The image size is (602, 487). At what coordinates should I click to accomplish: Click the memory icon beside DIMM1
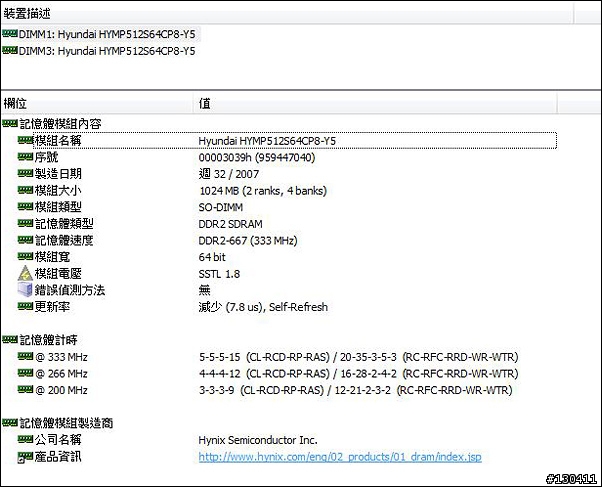click(10, 34)
